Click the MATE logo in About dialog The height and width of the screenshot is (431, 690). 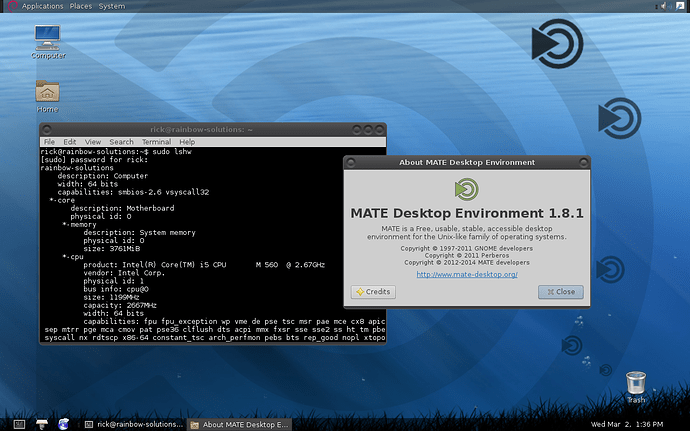click(x=465, y=189)
